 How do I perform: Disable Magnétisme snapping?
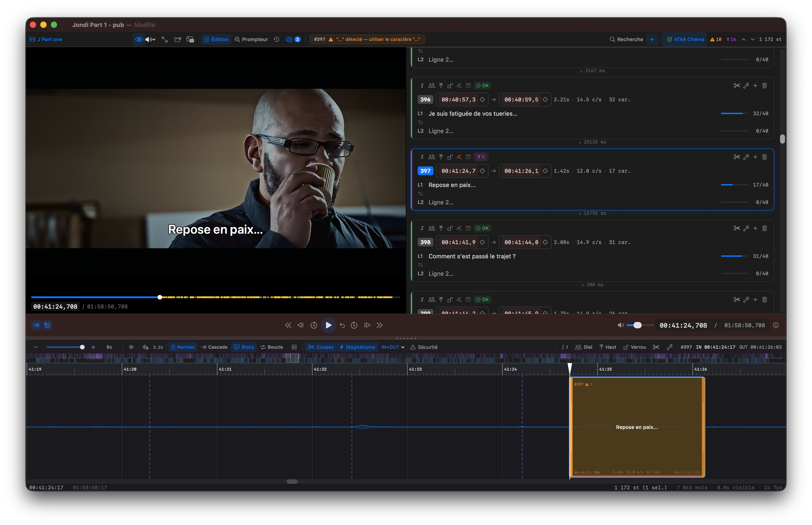click(357, 347)
